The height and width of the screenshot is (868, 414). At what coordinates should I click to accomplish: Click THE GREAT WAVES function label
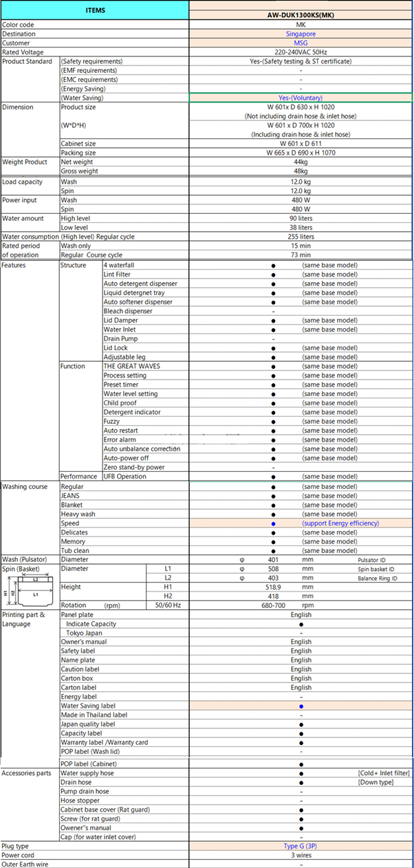click(x=131, y=366)
